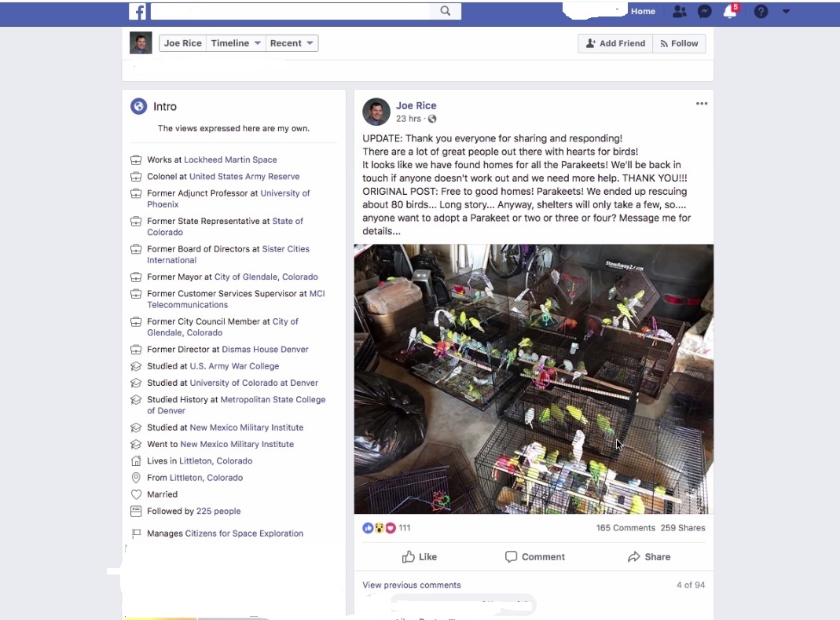Screen dimensions: 840x620
Task: Click Comment button under the post
Action: tap(534, 557)
